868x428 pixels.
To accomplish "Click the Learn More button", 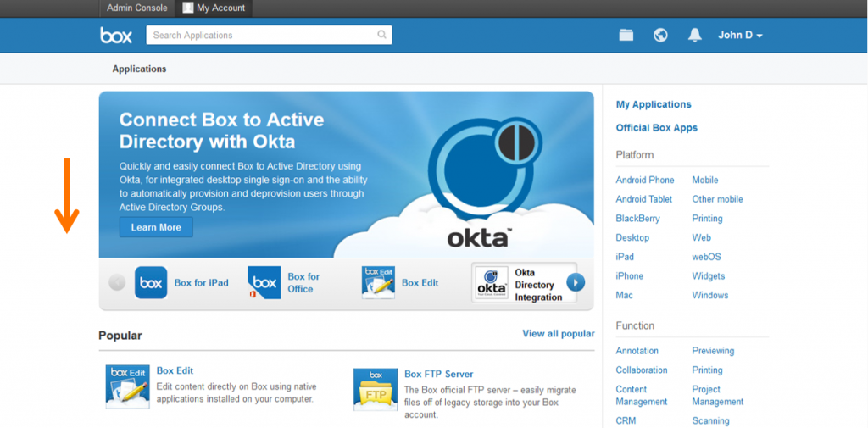I will click(x=156, y=227).
